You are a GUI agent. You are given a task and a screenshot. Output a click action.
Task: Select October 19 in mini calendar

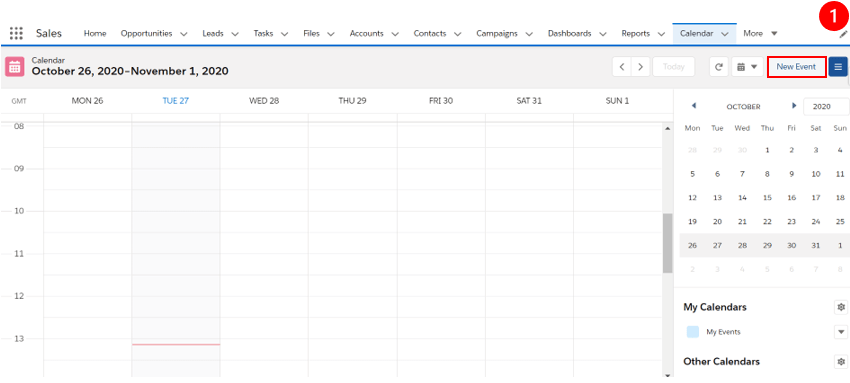pyautogui.click(x=692, y=222)
